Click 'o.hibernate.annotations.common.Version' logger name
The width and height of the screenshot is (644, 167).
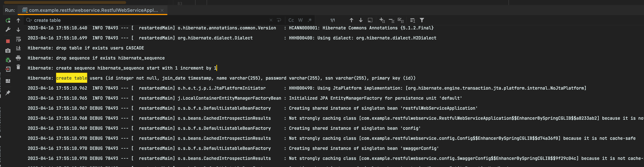[227, 28]
